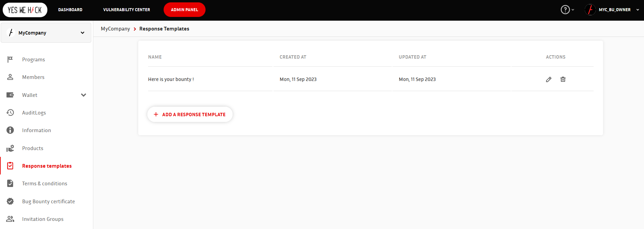Click the NAME column header
The height and width of the screenshot is (229, 644).
155,57
